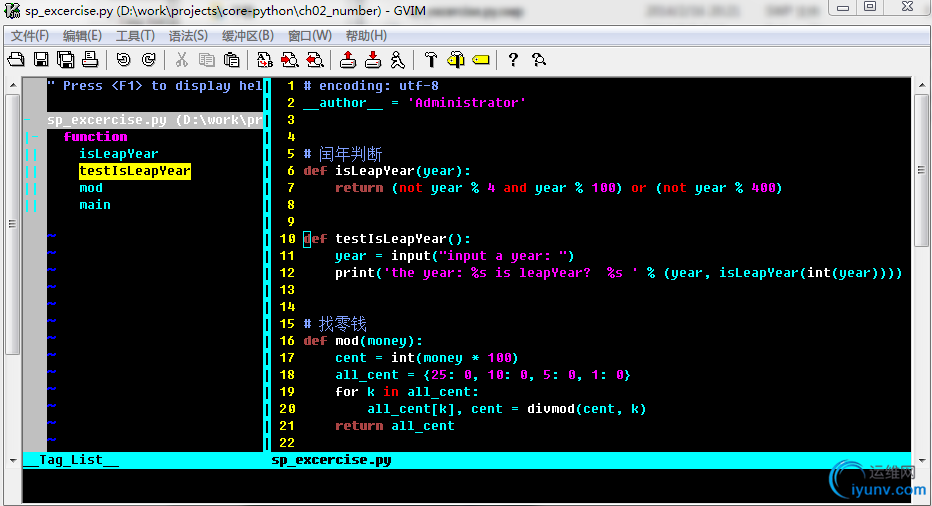Viewport: 932px width, 506px height.
Task: Click the Redo toolbar icon
Action: coord(149,59)
